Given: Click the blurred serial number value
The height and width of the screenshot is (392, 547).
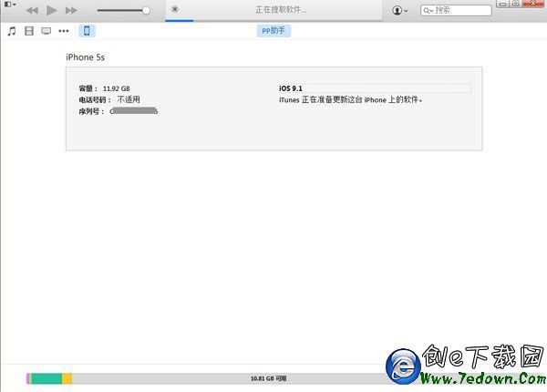Looking at the screenshot, I should (134, 111).
